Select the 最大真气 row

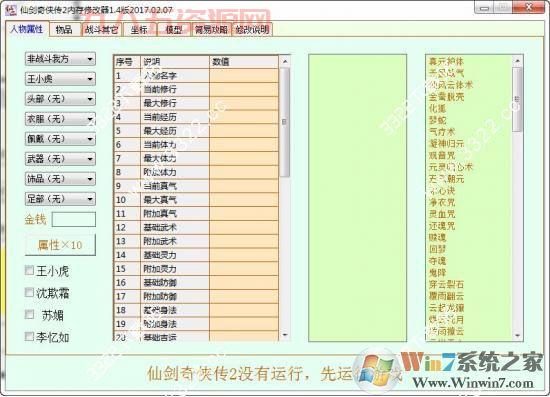[196, 200]
